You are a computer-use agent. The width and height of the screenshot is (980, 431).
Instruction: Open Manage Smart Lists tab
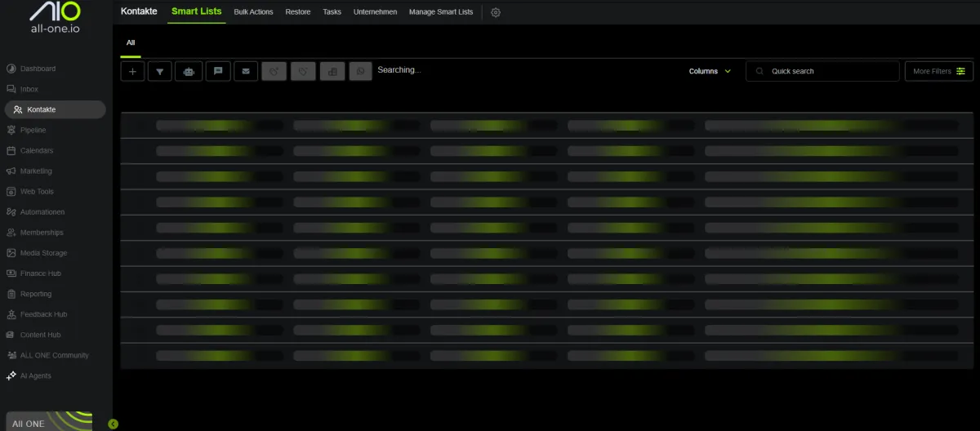pyautogui.click(x=441, y=12)
